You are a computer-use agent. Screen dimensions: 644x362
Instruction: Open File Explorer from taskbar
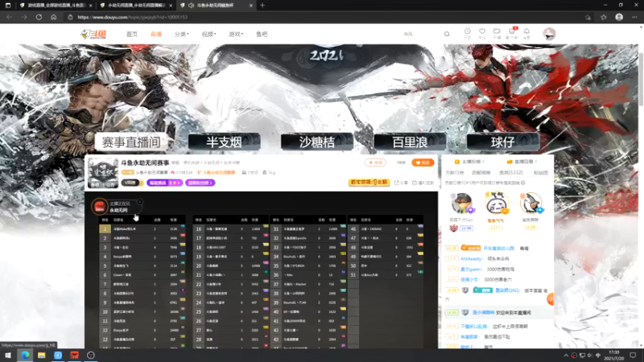point(42,356)
